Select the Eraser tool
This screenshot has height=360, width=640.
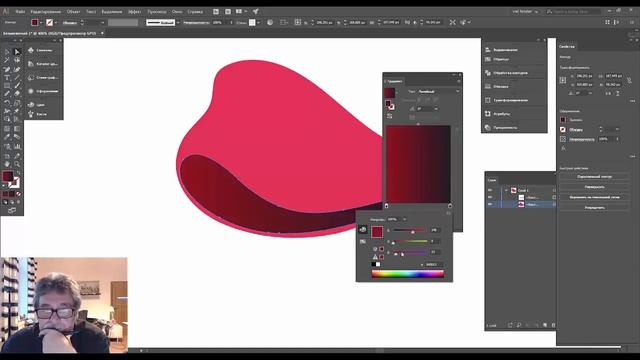(17, 94)
